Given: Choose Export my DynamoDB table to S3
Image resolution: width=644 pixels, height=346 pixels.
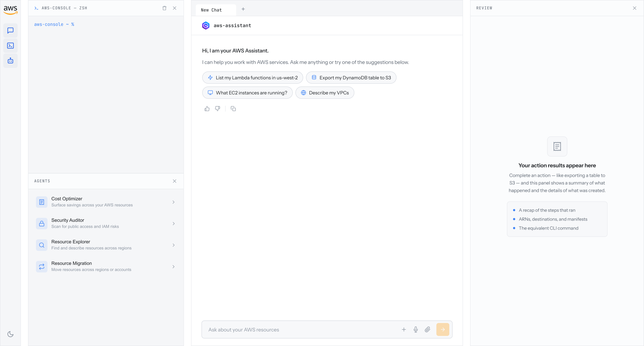Looking at the screenshot, I should (351, 78).
